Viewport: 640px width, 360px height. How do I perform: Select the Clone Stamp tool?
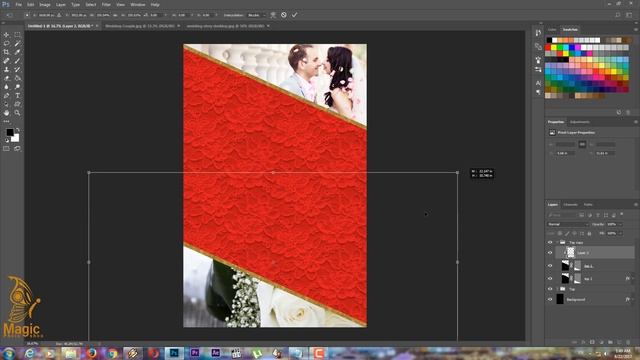click(6, 69)
